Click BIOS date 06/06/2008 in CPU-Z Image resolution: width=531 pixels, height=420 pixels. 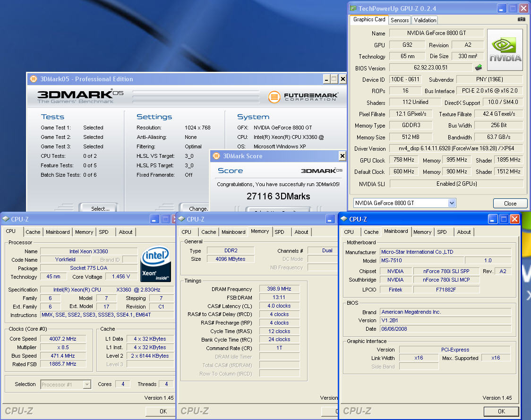click(x=445, y=329)
